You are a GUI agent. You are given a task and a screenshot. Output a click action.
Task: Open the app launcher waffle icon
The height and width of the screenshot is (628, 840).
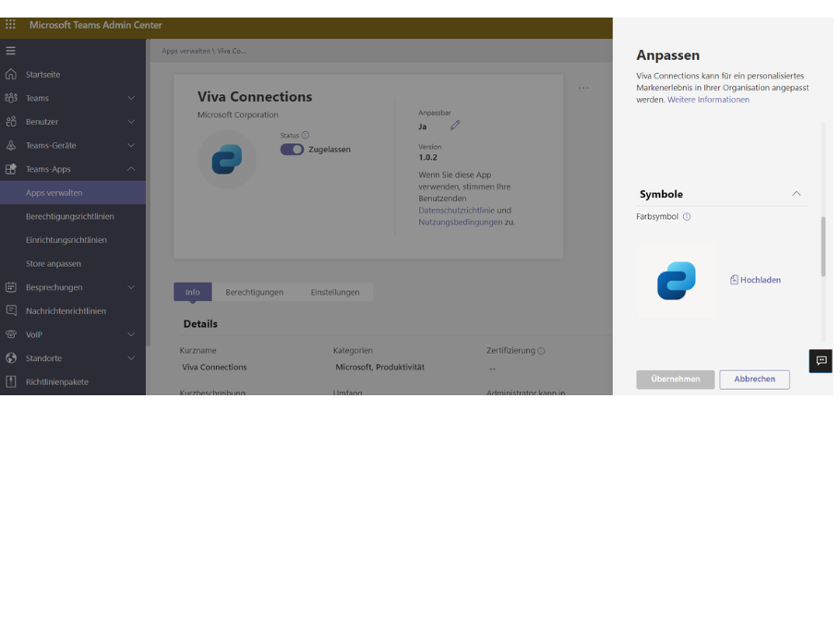[11, 25]
